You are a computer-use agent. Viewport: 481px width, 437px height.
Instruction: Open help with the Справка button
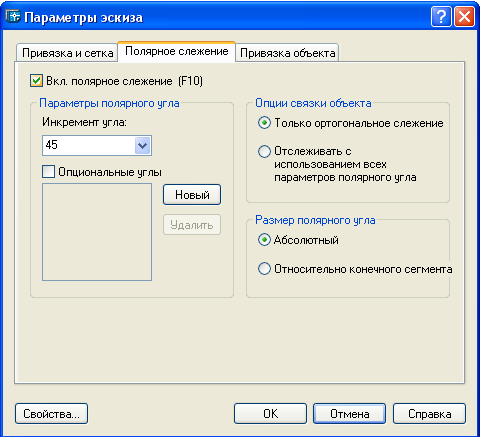pos(429,414)
